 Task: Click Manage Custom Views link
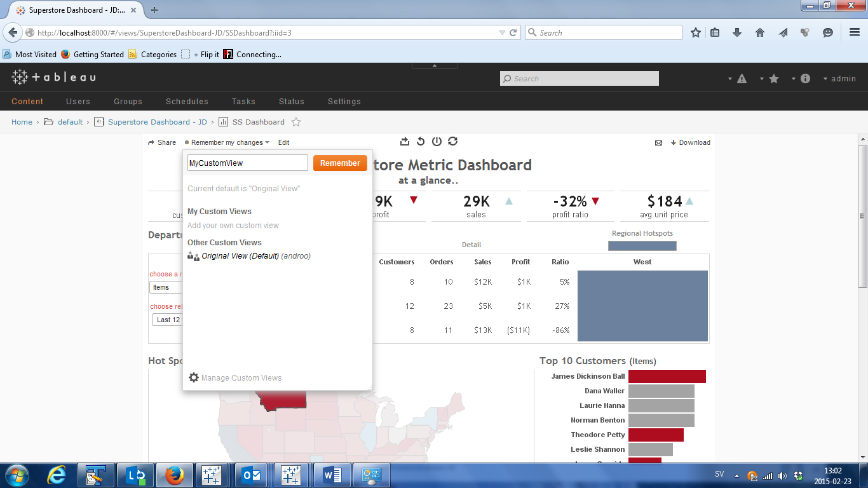coord(241,378)
